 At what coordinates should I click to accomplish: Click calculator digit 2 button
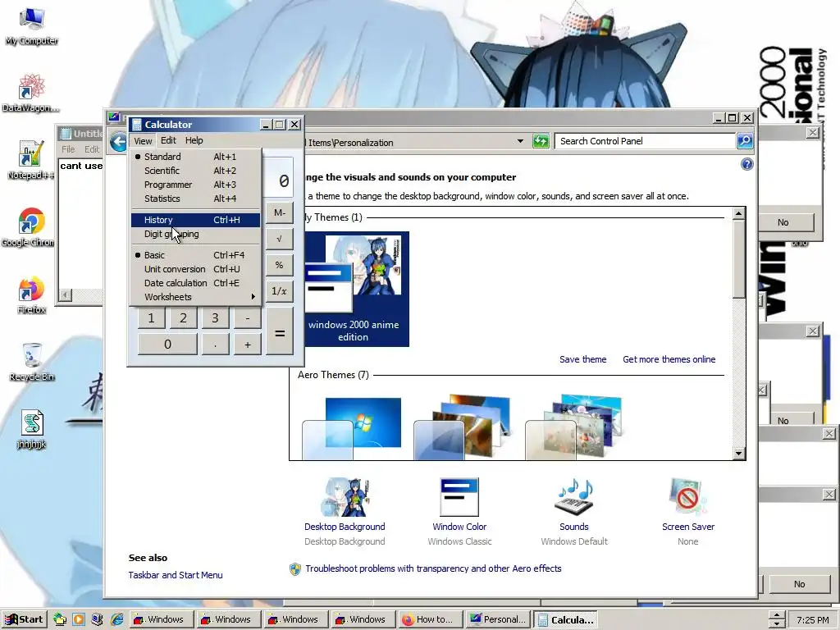click(183, 318)
